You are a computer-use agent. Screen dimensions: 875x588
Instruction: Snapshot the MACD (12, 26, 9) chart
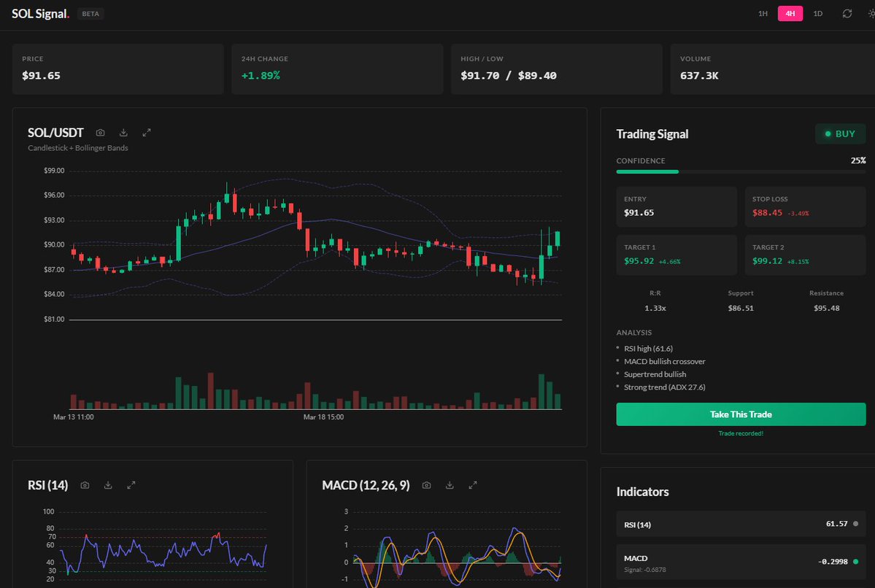(426, 485)
